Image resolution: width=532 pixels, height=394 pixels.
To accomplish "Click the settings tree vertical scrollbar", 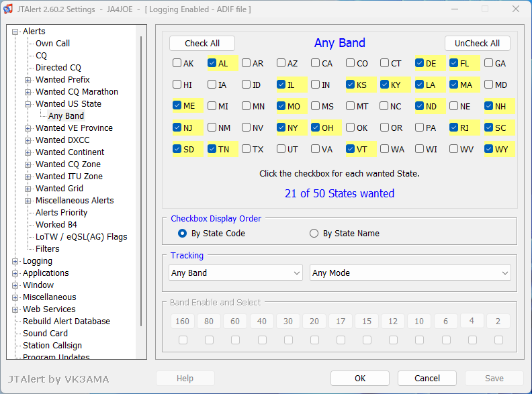I will click(141, 181).
